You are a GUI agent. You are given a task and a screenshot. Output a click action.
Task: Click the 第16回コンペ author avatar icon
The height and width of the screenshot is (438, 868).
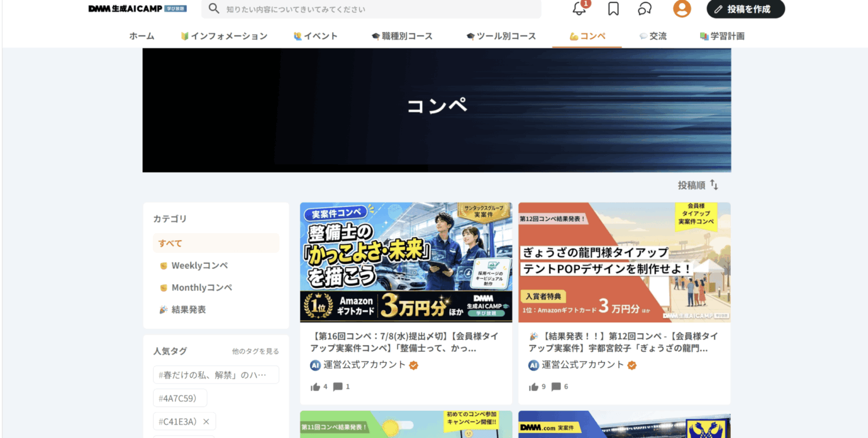tap(315, 365)
